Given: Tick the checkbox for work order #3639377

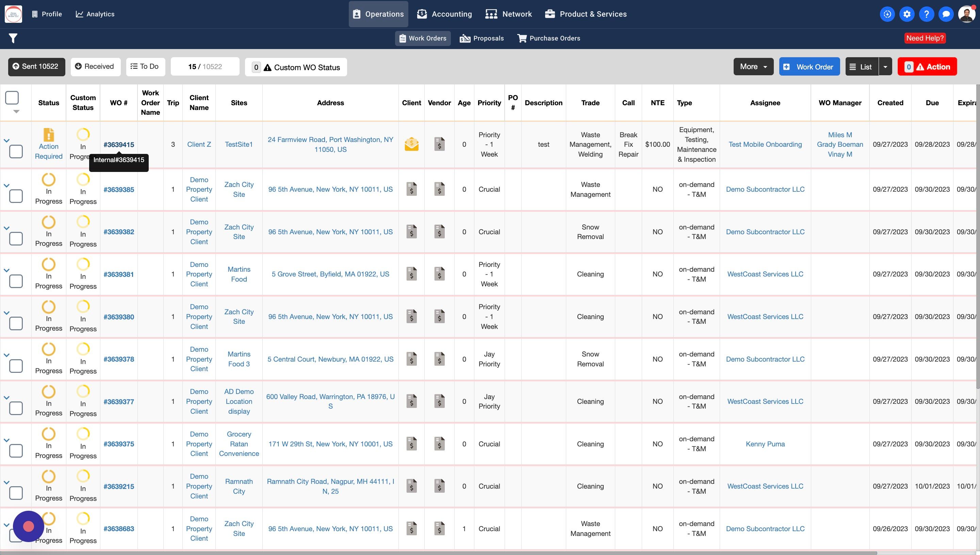Looking at the screenshot, I should coord(16,408).
